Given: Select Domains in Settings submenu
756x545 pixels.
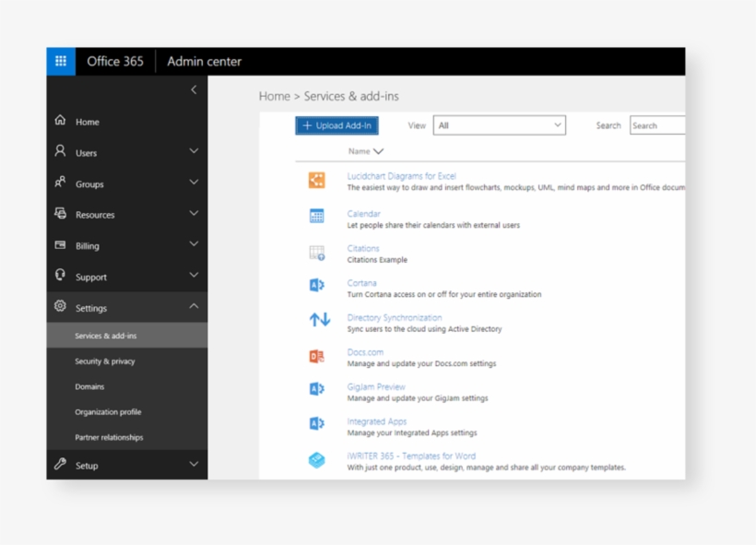Looking at the screenshot, I should pyautogui.click(x=127, y=386).
